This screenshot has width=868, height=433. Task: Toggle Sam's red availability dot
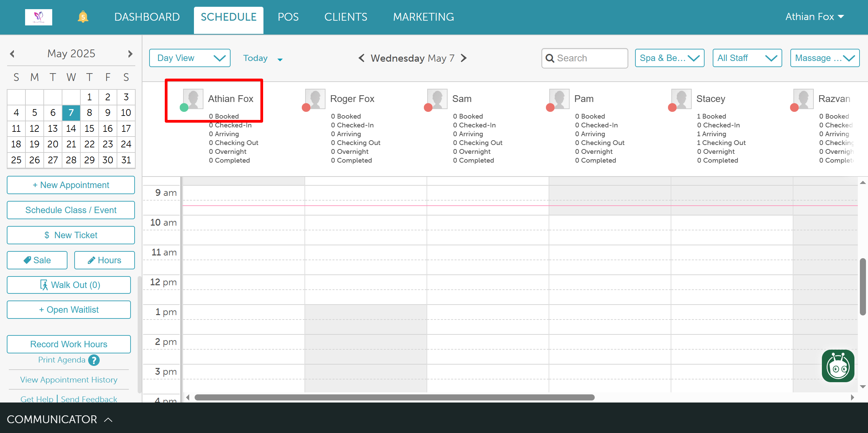pyautogui.click(x=428, y=108)
